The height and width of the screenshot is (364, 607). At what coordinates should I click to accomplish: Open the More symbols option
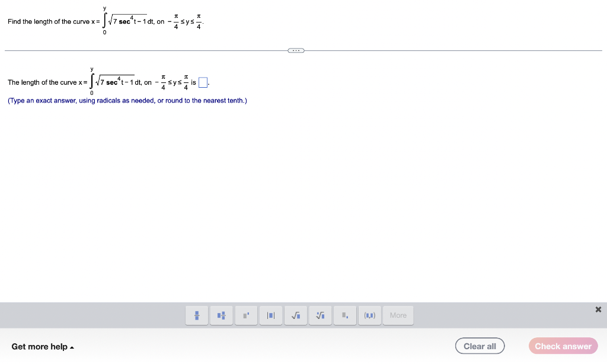(398, 315)
